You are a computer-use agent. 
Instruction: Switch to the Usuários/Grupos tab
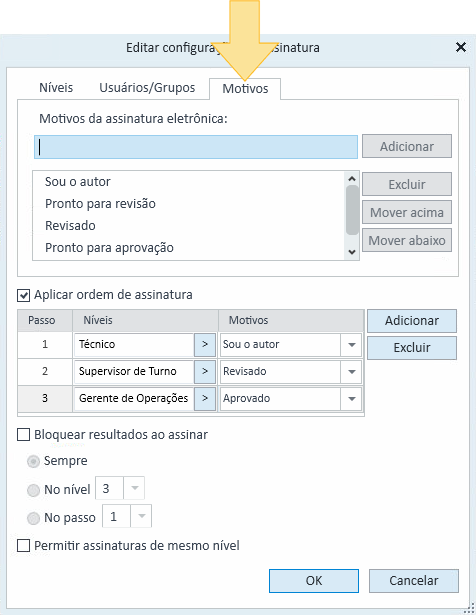(x=147, y=87)
